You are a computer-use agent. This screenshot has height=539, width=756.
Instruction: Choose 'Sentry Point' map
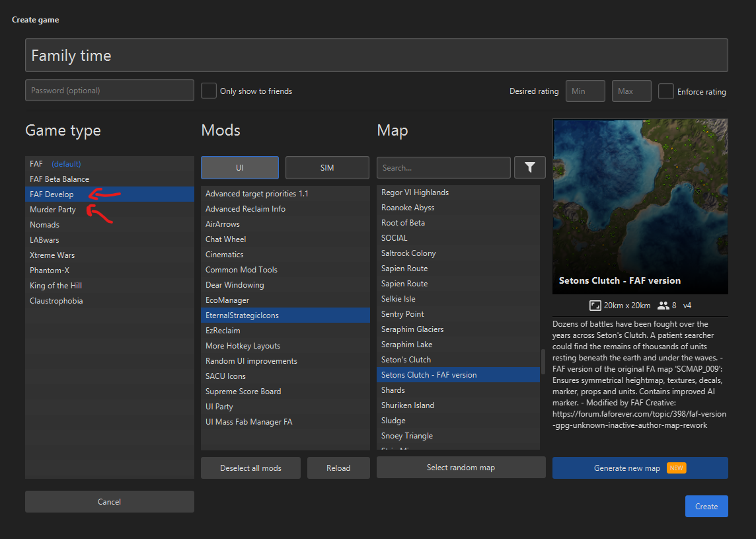click(x=458, y=313)
